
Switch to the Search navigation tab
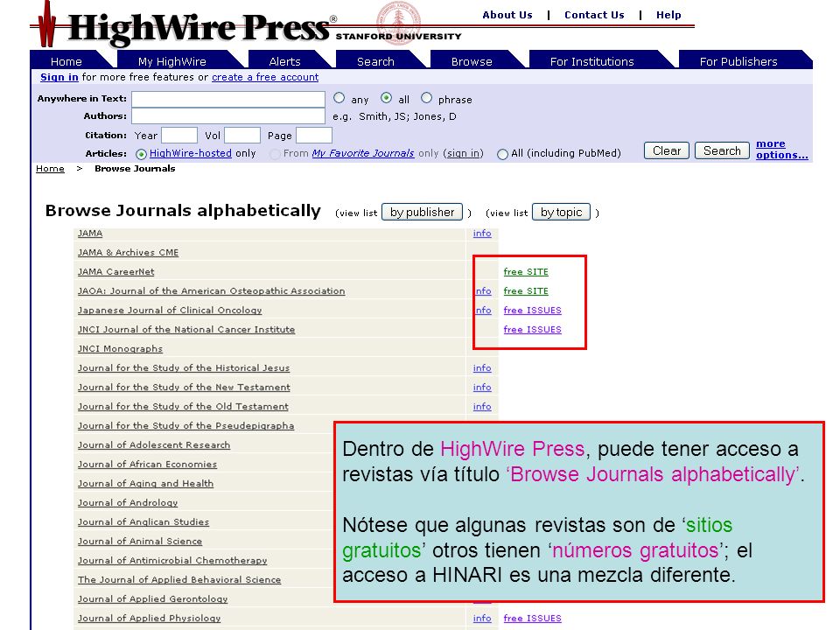click(x=375, y=61)
